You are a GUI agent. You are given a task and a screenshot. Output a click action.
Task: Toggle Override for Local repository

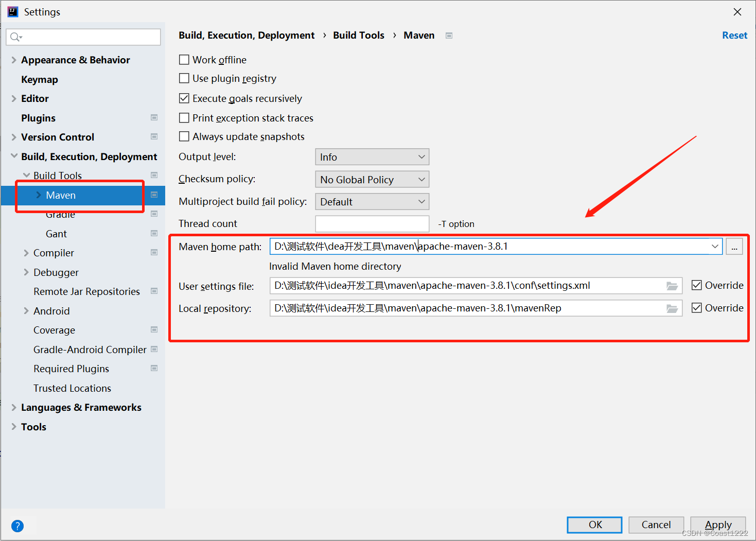tap(697, 308)
